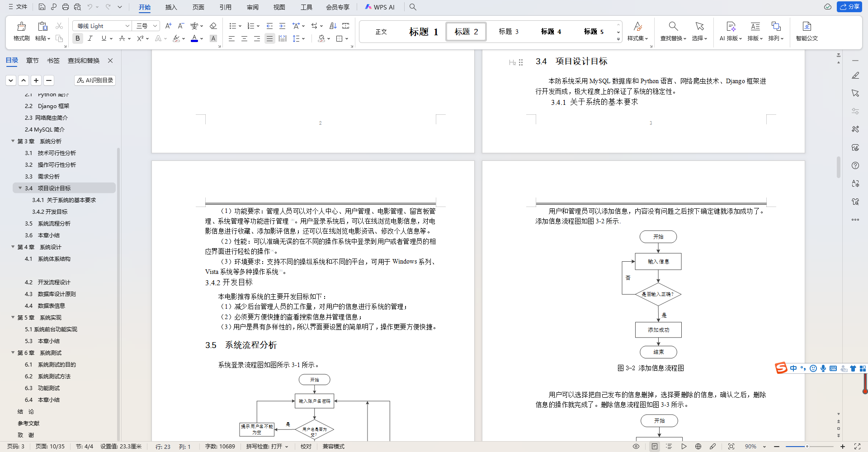Open the WPS AI button
The width and height of the screenshot is (868, 452).
coord(380,7)
